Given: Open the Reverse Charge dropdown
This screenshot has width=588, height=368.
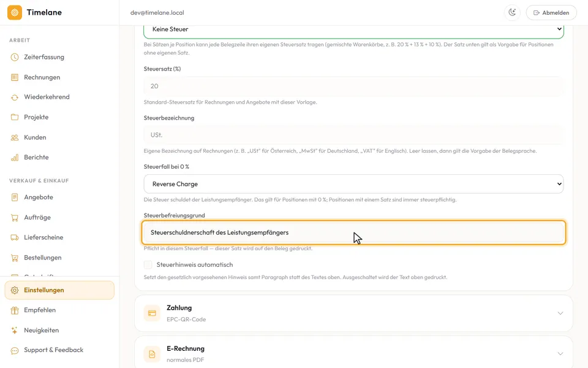Looking at the screenshot, I should pyautogui.click(x=353, y=184).
